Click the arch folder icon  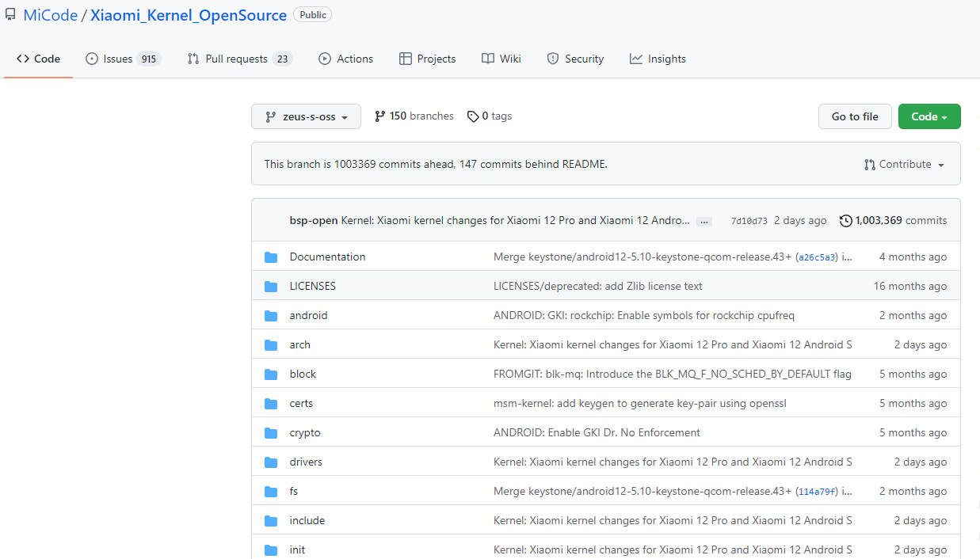pyautogui.click(x=271, y=344)
